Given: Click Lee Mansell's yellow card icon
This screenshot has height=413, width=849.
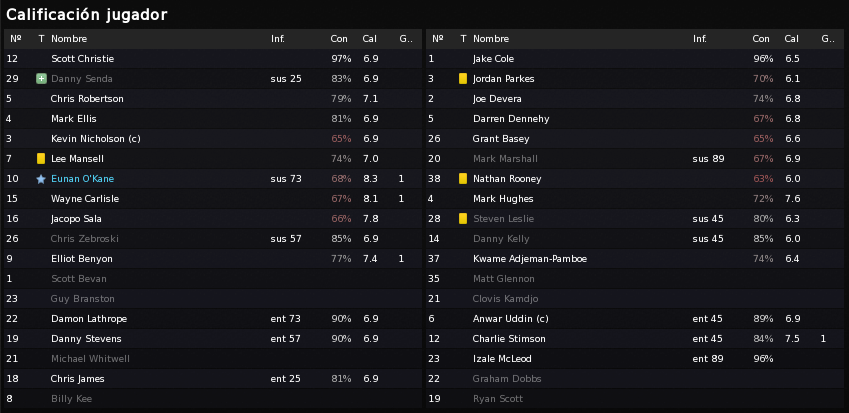Looking at the screenshot, I should click(41, 159).
